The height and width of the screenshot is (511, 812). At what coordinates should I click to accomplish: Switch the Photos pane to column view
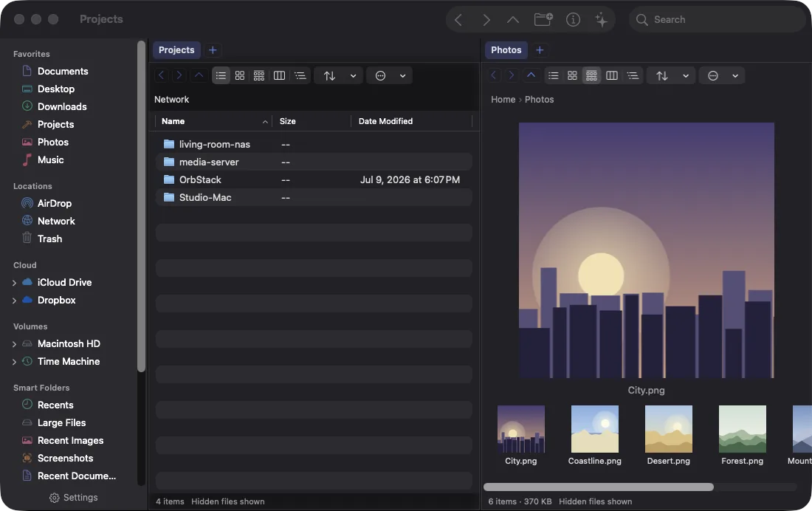612,75
